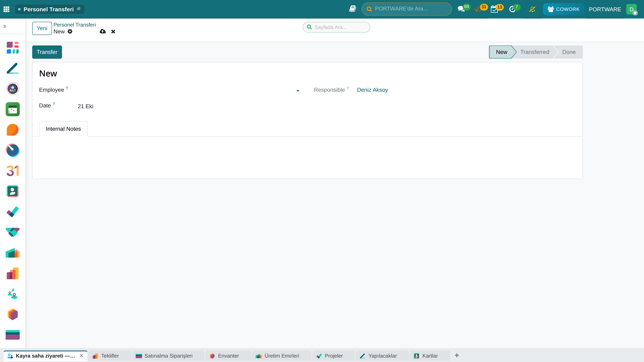Screen dimensions: 644x362
Task: Toggle the muted notifications bell icon
Action: 532,9
